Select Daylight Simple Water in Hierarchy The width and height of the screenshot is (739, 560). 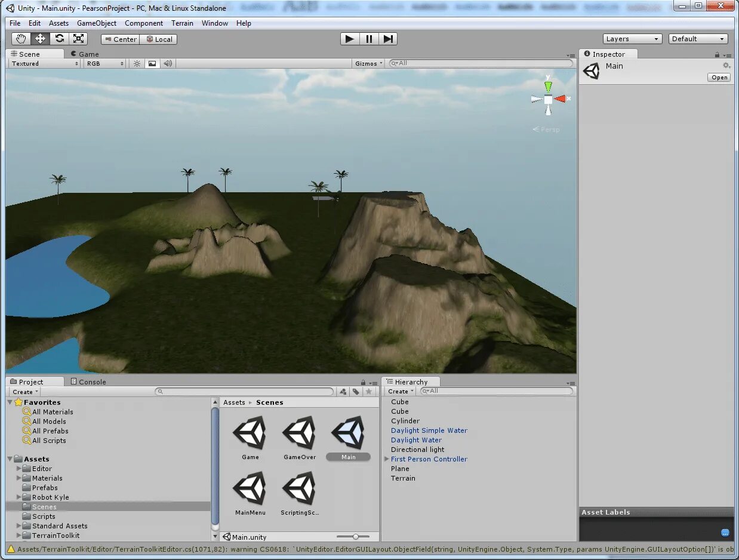click(x=429, y=430)
